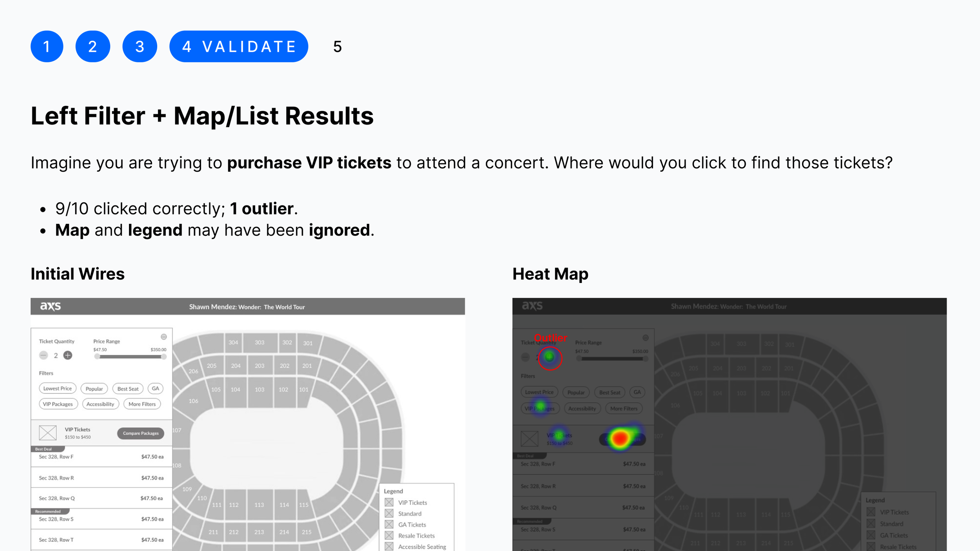Image resolution: width=980 pixels, height=551 pixels.
Task: Select the VIP Packages filter chip
Action: click(58, 404)
